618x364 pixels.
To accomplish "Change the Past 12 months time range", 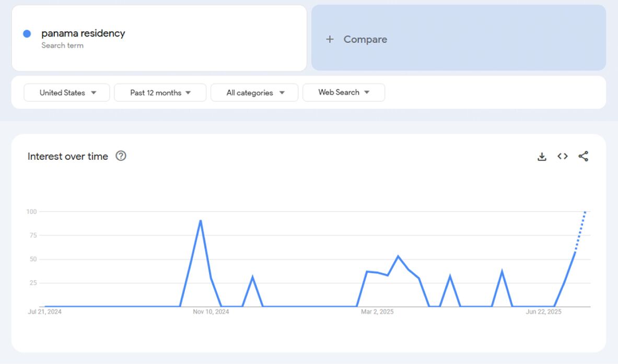I will [x=160, y=92].
